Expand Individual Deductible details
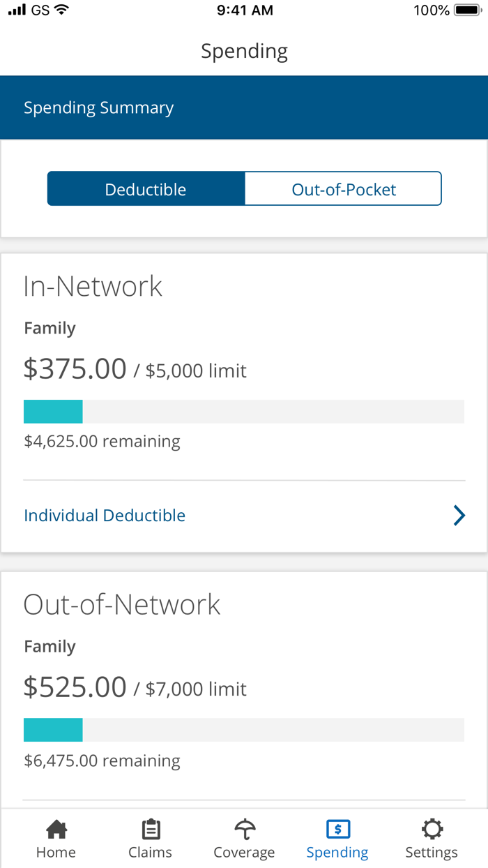Image resolution: width=488 pixels, height=868 pixels. [105, 515]
